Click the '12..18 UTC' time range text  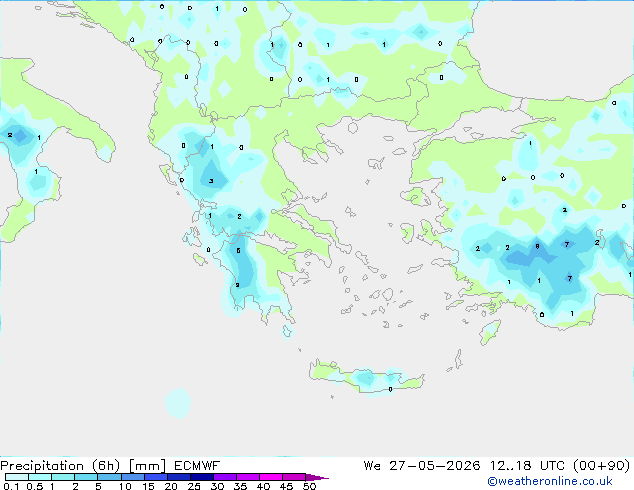point(527,466)
